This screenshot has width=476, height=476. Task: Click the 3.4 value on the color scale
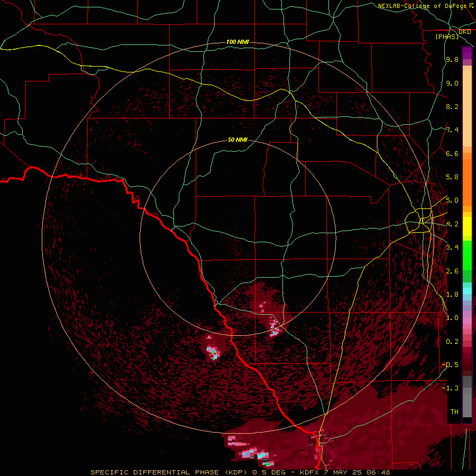[452, 248]
